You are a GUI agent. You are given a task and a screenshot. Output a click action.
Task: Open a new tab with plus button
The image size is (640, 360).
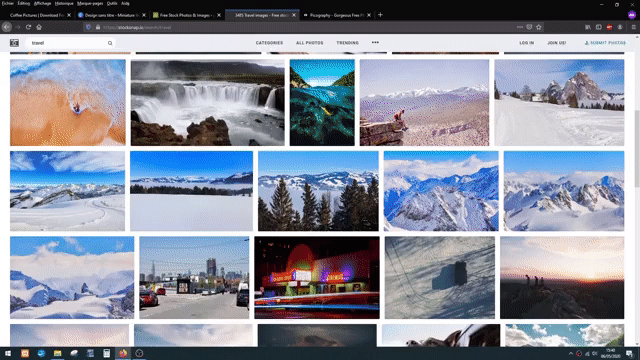(380, 15)
